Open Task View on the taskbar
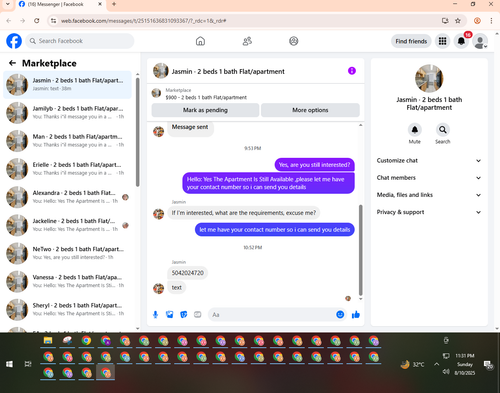The height and width of the screenshot is (393, 500). 28,364
